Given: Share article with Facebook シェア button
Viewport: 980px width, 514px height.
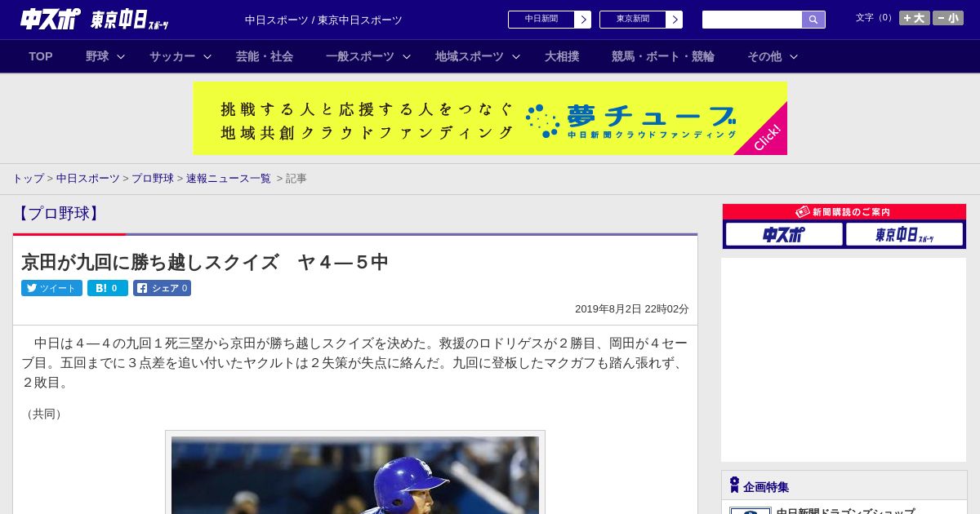Looking at the screenshot, I should [163, 288].
